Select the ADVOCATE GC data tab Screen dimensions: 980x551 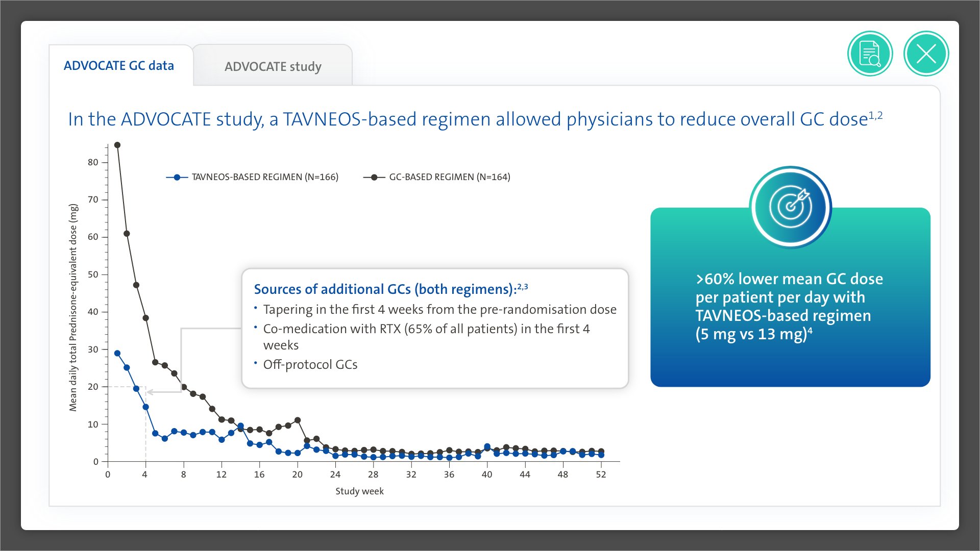click(119, 66)
